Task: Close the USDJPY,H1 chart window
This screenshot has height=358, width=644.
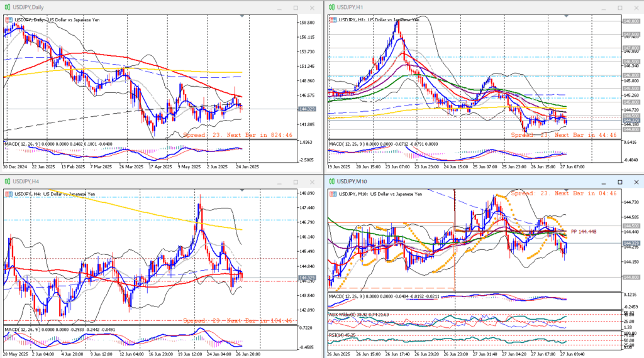Action: [636, 8]
